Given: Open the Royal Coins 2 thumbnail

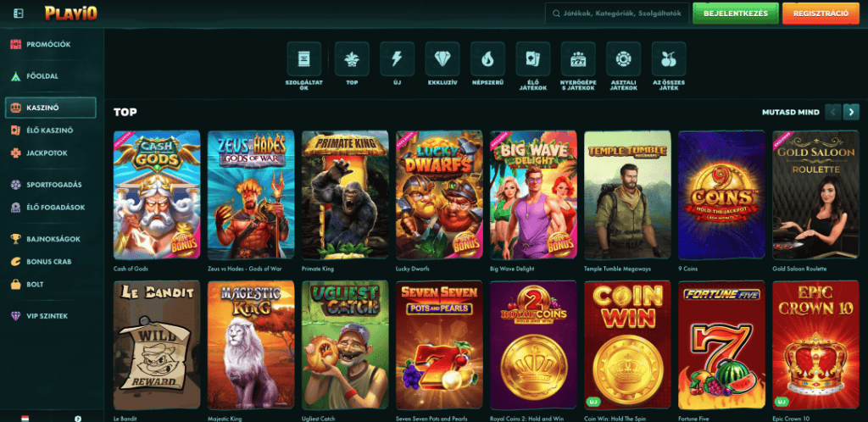Looking at the screenshot, I should (x=533, y=345).
